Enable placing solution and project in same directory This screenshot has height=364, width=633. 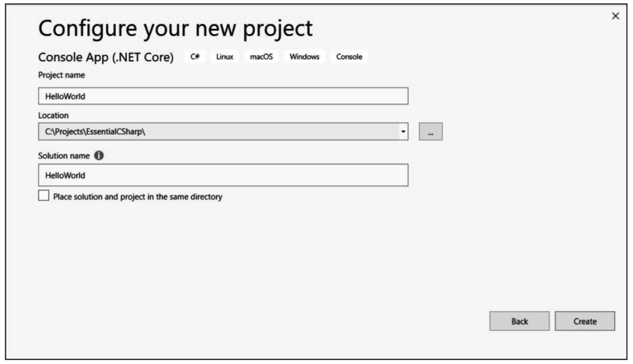[43, 197]
